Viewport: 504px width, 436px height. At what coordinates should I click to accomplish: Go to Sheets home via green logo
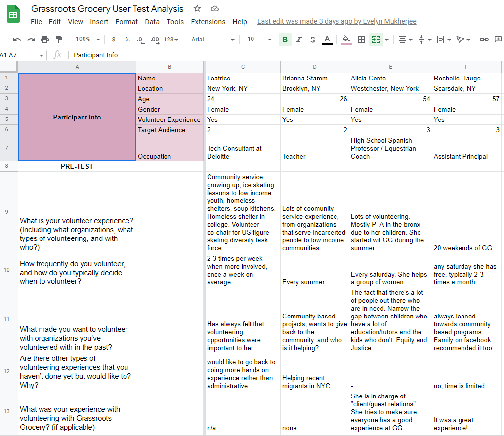[13, 14]
